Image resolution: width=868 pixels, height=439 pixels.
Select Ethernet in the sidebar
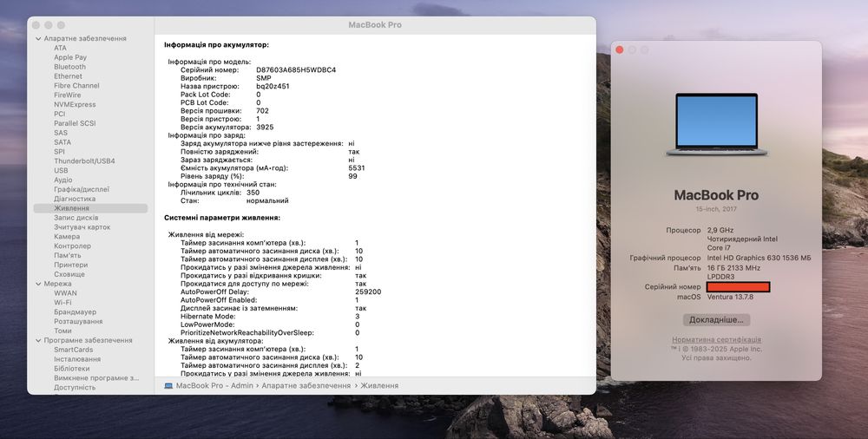pos(68,76)
